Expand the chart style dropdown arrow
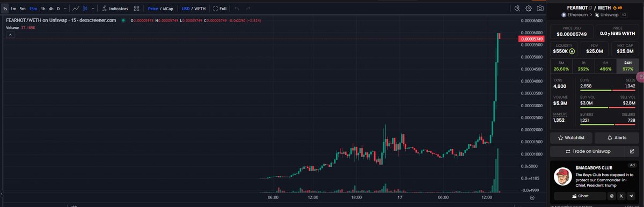 tap(94, 9)
